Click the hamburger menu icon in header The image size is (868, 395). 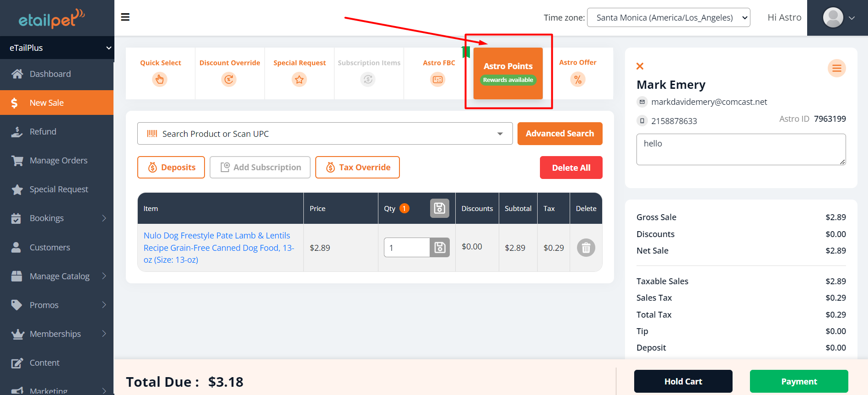tap(125, 17)
